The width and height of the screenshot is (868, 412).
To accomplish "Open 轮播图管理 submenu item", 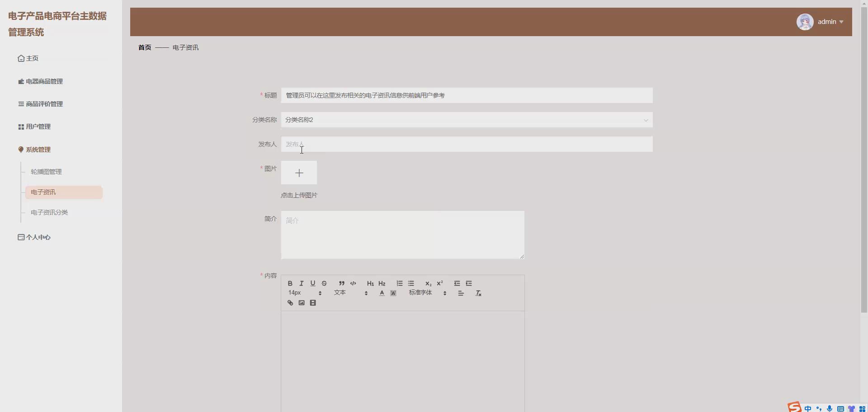I will click(46, 172).
